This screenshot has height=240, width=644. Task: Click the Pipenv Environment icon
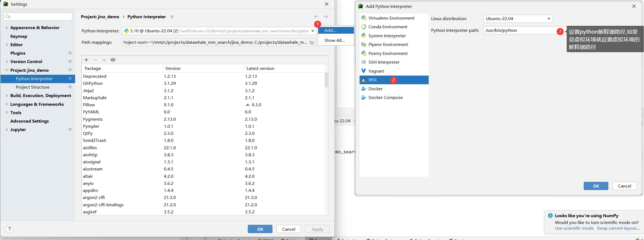[364, 44]
